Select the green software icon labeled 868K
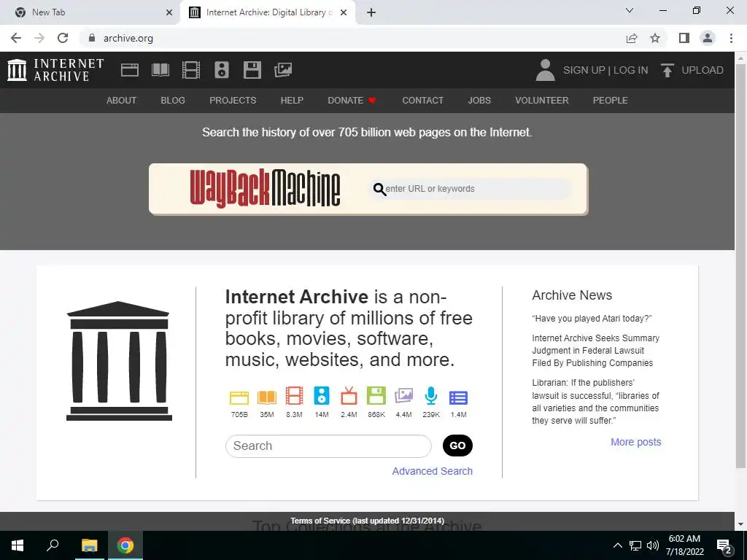 point(376,396)
